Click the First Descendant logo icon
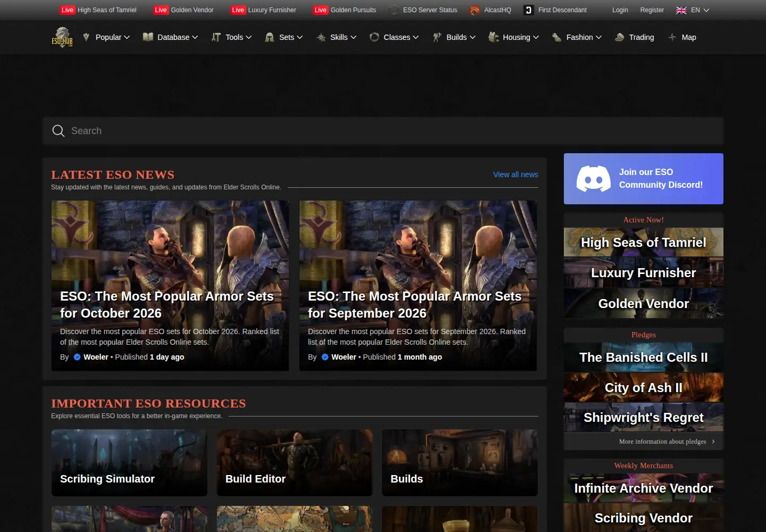Viewport: 766px width, 532px height. pos(529,10)
